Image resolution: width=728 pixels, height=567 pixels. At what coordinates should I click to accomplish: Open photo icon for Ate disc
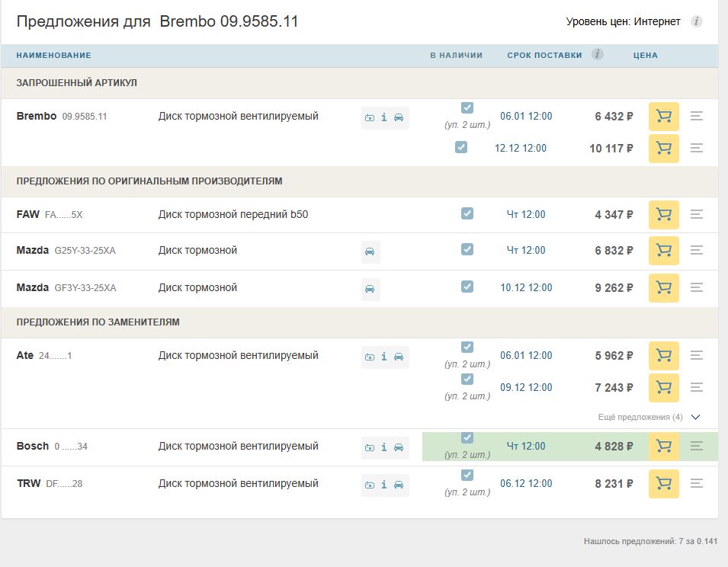[x=370, y=357]
